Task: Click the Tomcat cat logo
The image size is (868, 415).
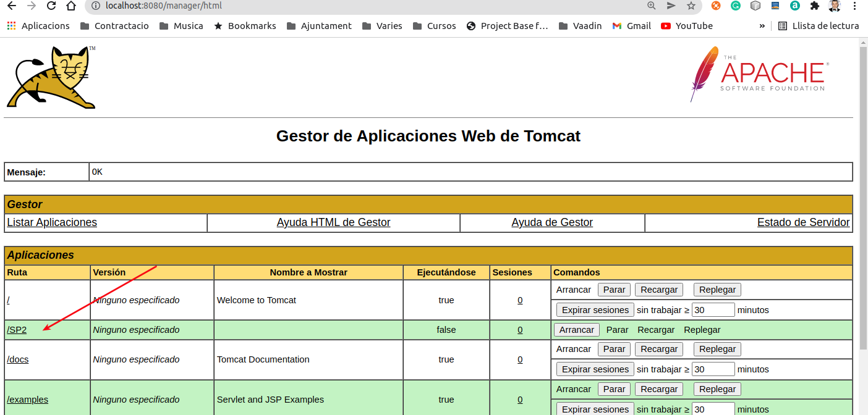Action: [51, 77]
